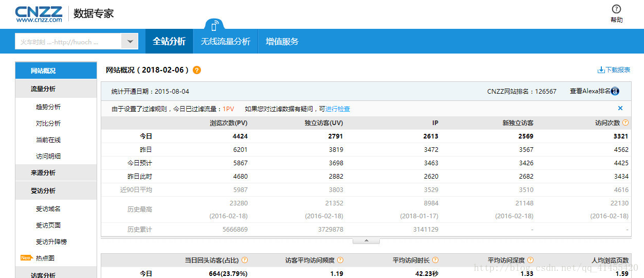Click the CNZZ logo
The height and width of the screenshot is (278, 644).
39,14
